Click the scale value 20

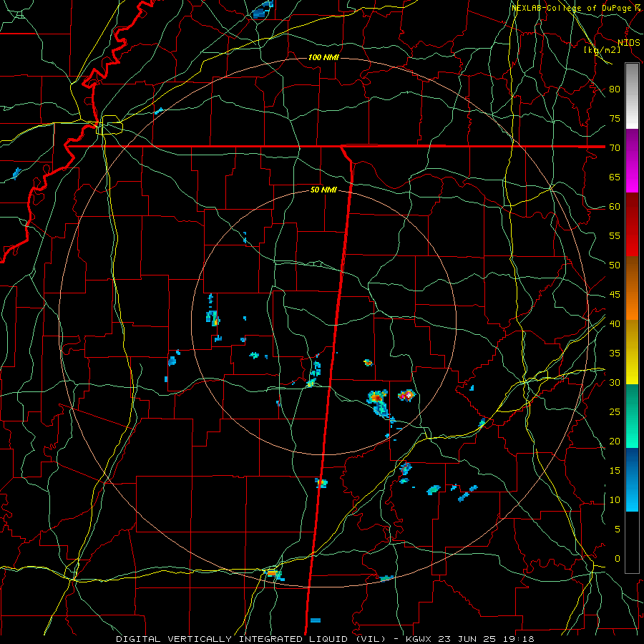pos(615,441)
